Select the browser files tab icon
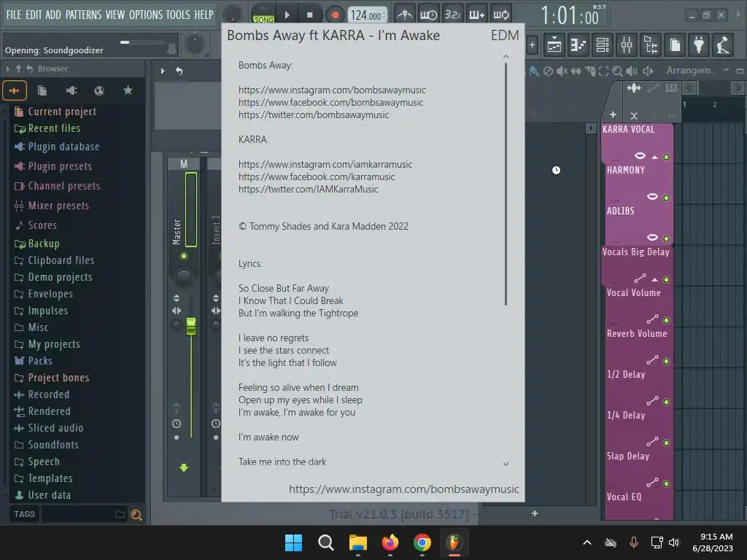Screen dimensions: 747x560 [x=42, y=90]
